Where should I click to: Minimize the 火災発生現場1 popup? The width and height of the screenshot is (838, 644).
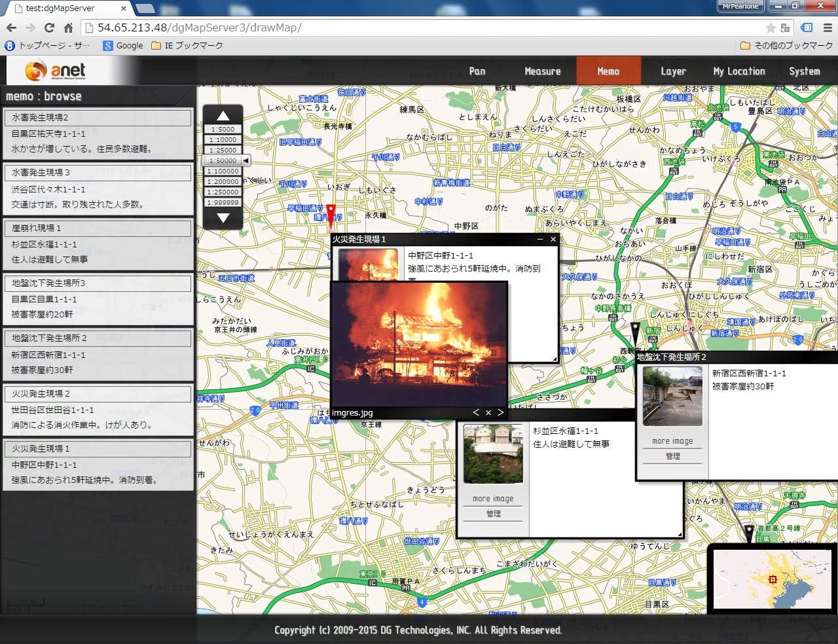tap(539, 240)
